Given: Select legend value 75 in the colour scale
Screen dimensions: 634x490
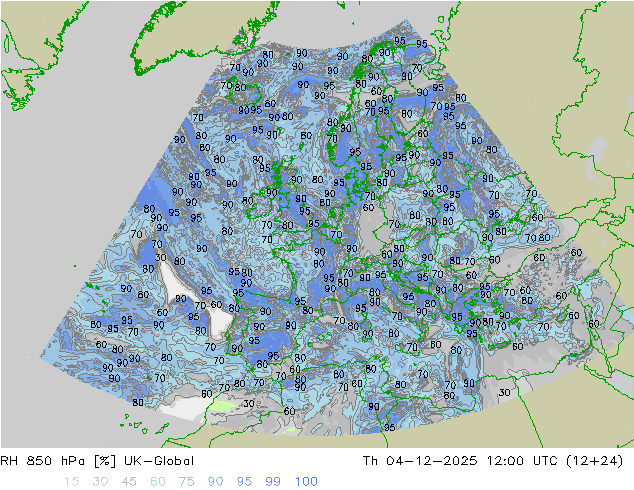Looking at the screenshot, I should tap(187, 482).
